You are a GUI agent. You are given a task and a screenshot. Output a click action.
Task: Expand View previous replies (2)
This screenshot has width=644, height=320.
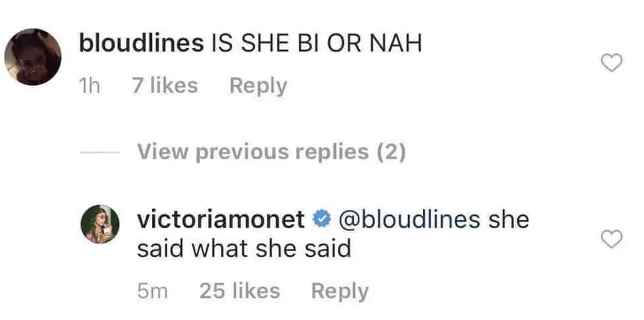click(272, 152)
